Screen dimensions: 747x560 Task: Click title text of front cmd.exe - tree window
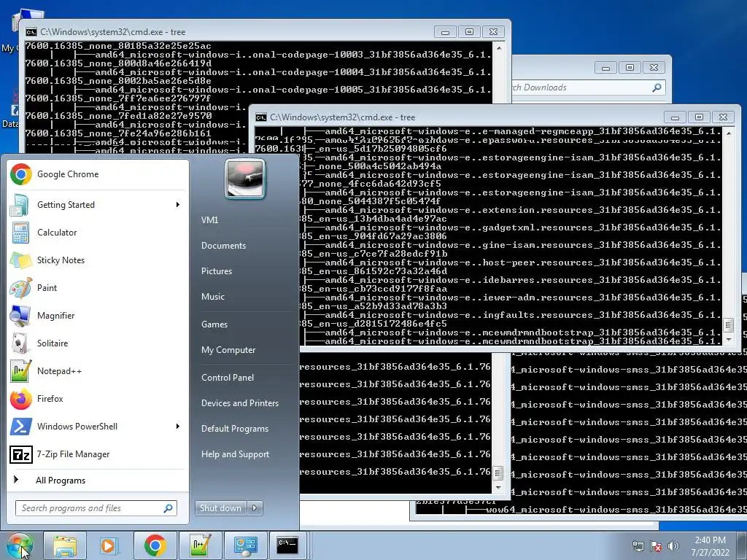[x=343, y=117]
